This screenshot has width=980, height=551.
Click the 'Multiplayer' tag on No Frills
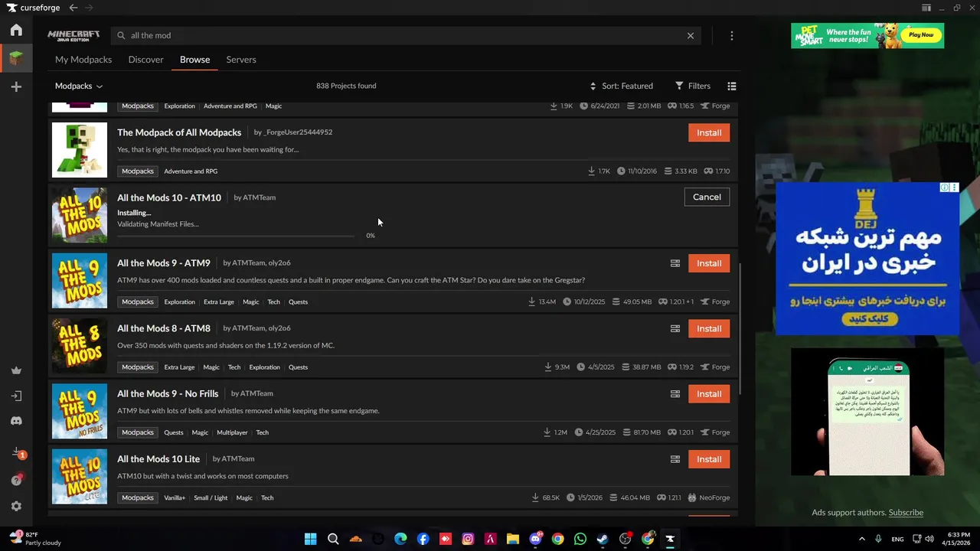tap(232, 433)
